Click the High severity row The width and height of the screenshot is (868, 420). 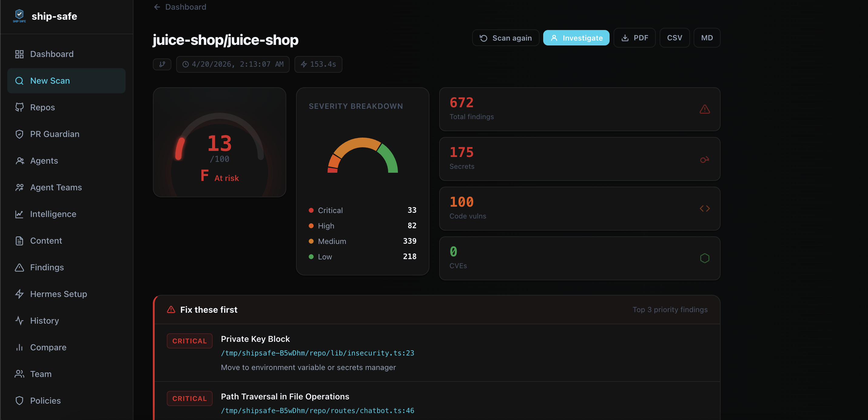[362, 226]
